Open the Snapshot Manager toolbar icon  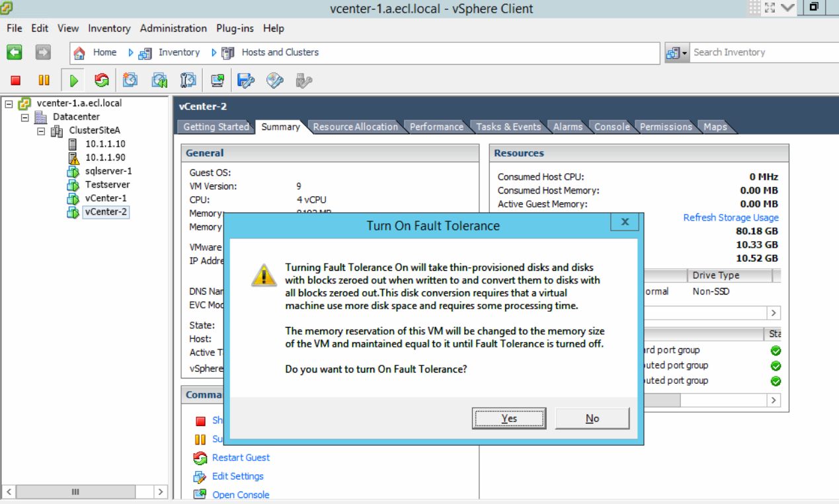pyautogui.click(x=188, y=81)
